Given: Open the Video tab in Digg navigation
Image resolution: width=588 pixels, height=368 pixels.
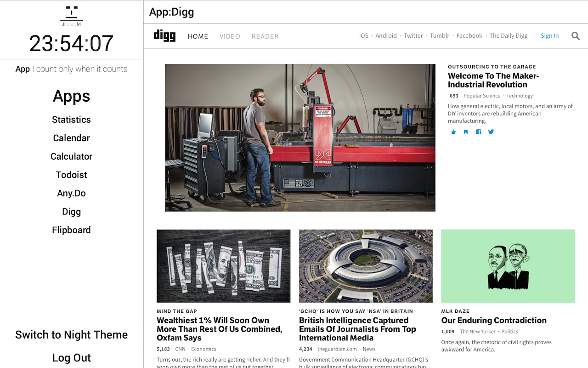Looking at the screenshot, I should [x=230, y=36].
